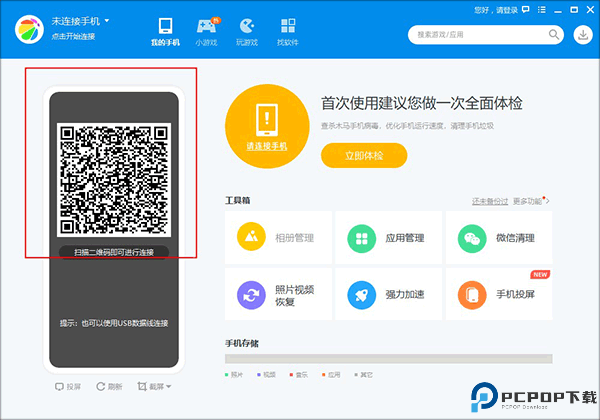Expand 更多功能 tools
The width and height of the screenshot is (600, 420).
531,201
